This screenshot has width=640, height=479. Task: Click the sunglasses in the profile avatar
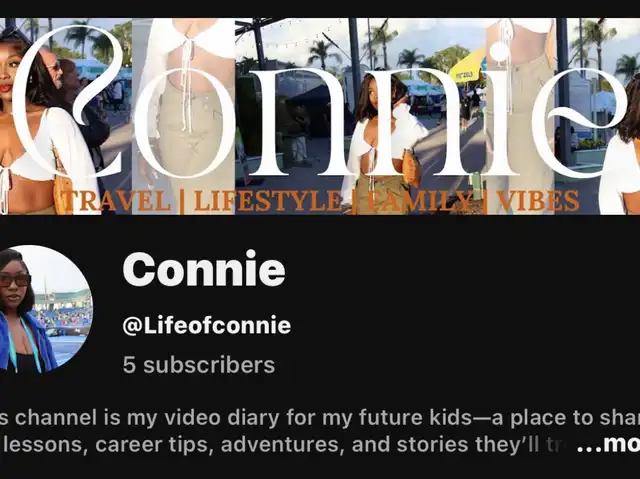(15, 281)
